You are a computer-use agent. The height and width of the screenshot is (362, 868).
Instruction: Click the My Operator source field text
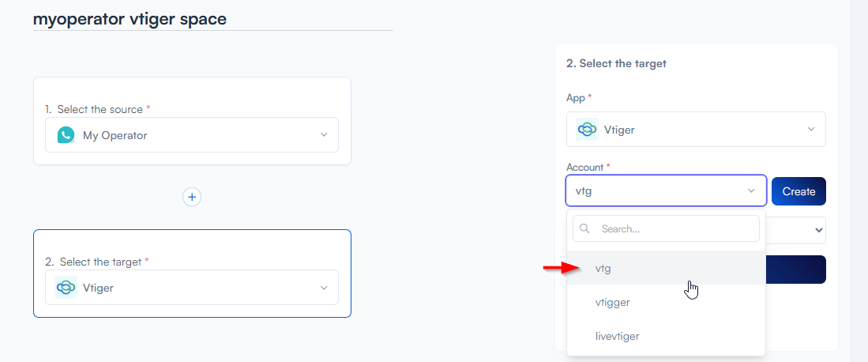(x=115, y=135)
